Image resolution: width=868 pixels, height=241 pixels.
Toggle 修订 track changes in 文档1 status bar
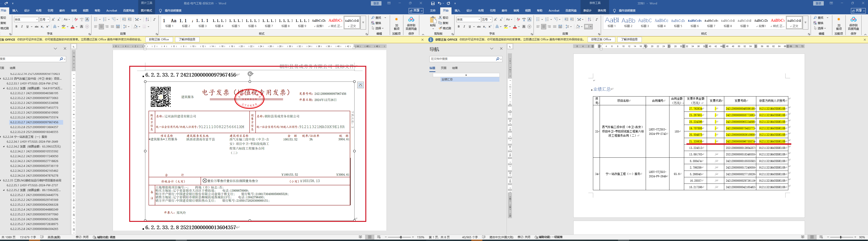click(524, 237)
